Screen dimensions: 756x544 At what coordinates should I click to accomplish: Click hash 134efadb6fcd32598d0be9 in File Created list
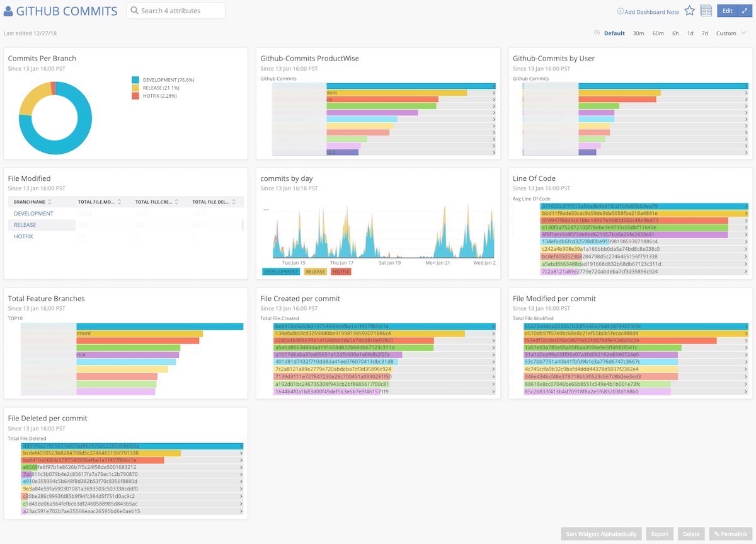coord(333,333)
